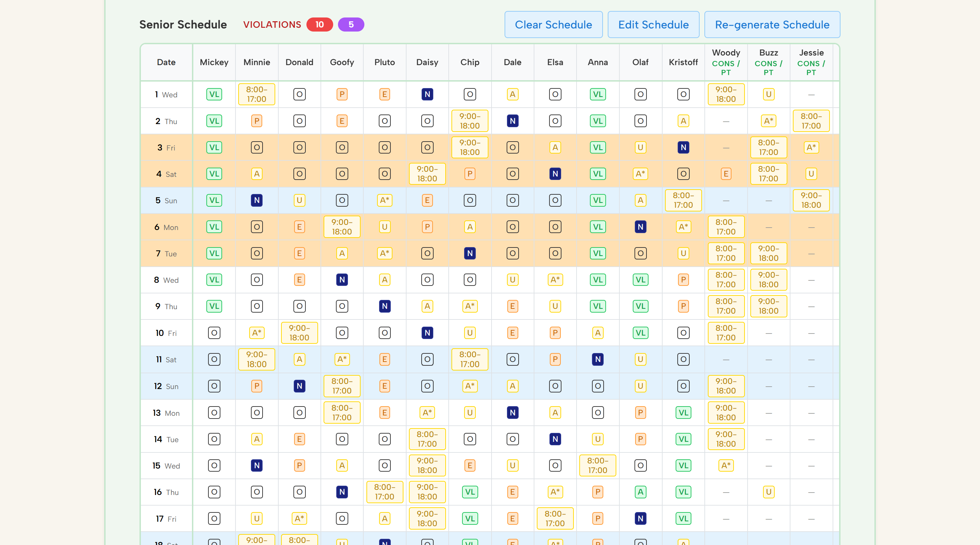Select Donald's U shift on 5 Sun

(x=299, y=200)
